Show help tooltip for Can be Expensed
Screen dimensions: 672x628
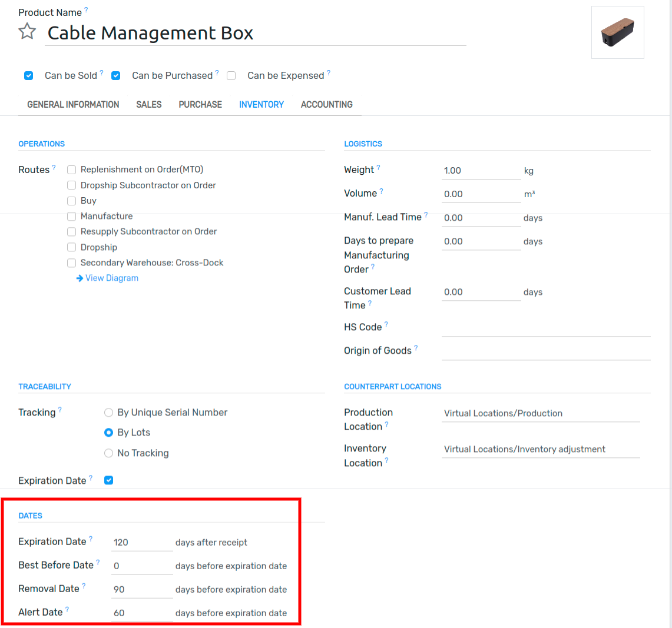pyautogui.click(x=329, y=73)
